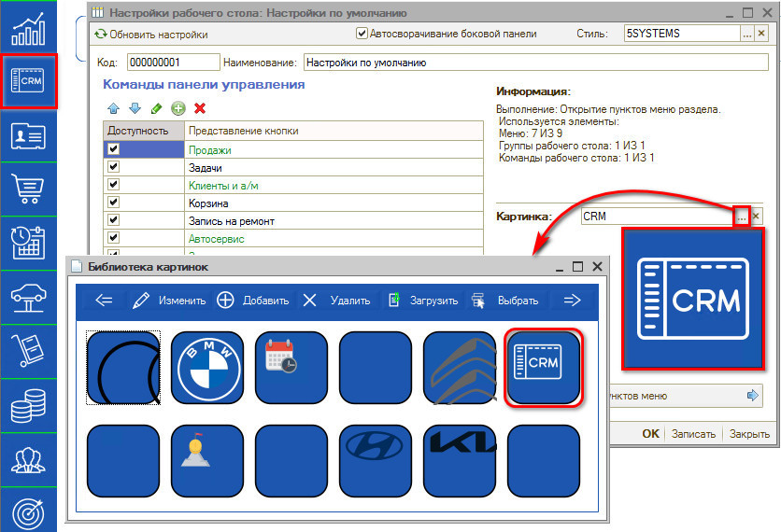Clear the Картинка field with X button
This screenshot has width=781, height=532.
tap(758, 216)
